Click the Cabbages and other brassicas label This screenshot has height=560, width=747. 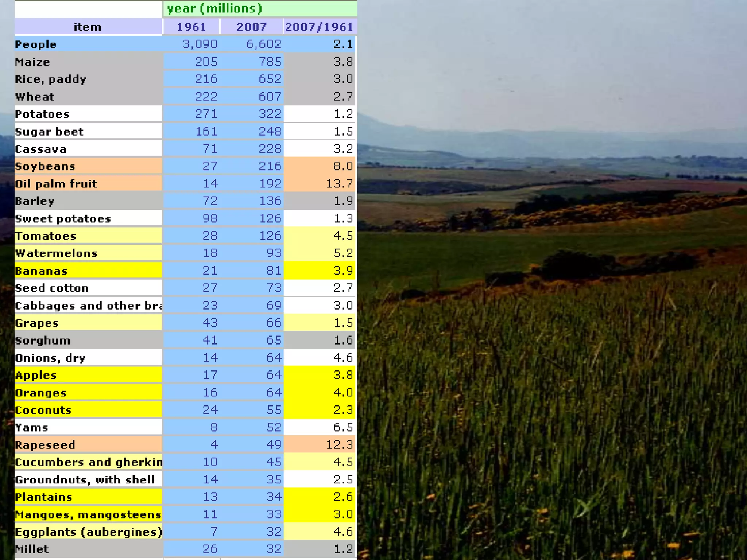(88, 306)
